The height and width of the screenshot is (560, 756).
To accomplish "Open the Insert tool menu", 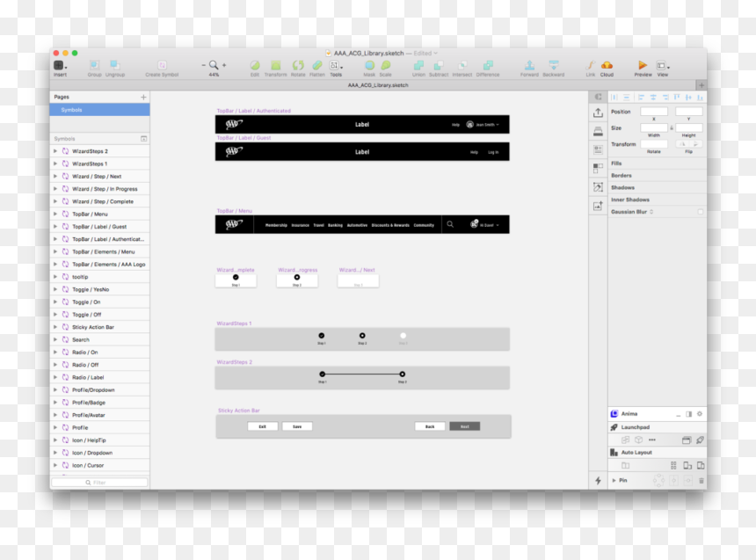I will point(60,65).
